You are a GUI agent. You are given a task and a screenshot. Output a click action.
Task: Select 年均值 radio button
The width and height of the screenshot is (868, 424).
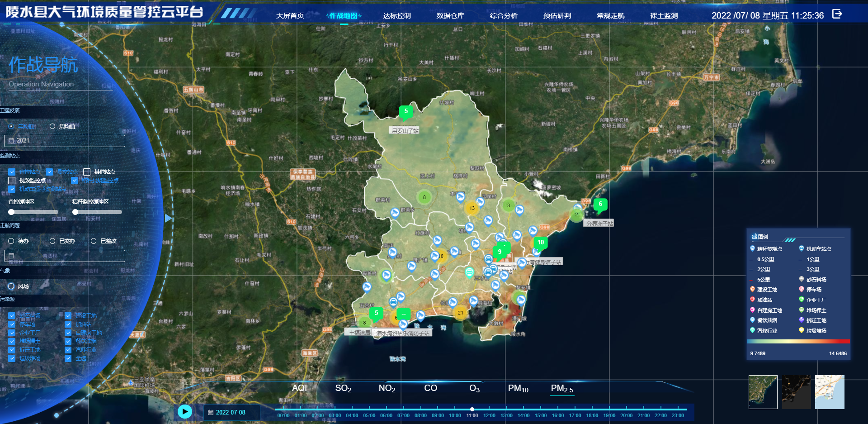[11, 126]
